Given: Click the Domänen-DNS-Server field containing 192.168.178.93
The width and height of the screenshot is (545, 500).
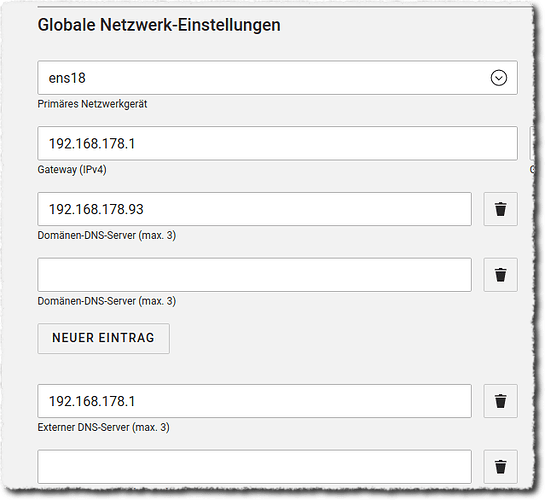Looking at the screenshot, I should (254, 209).
